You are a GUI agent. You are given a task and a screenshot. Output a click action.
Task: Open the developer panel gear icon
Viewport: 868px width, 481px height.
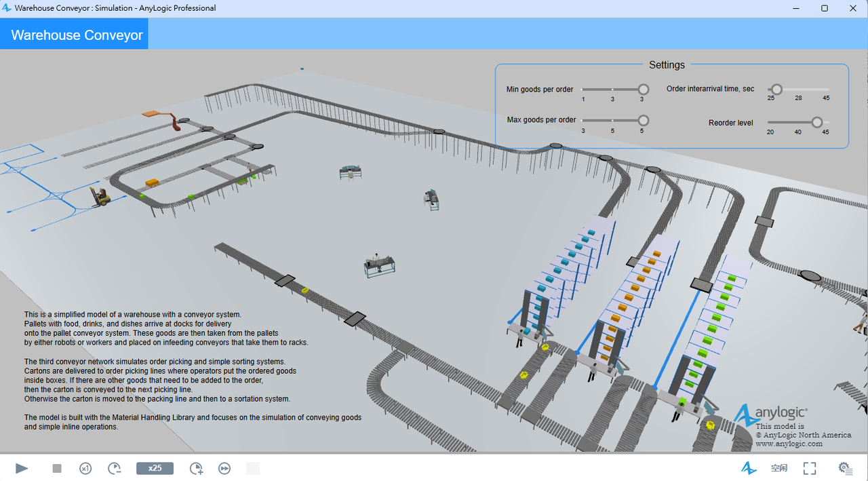pos(844,468)
